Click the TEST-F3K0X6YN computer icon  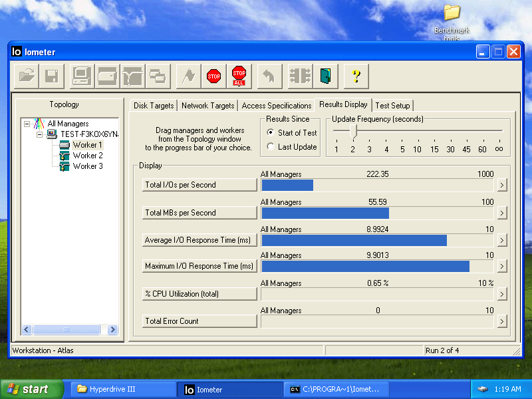[52, 134]
